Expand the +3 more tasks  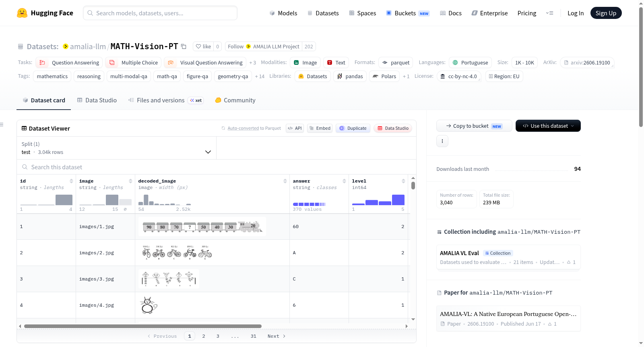coord(253,63)
